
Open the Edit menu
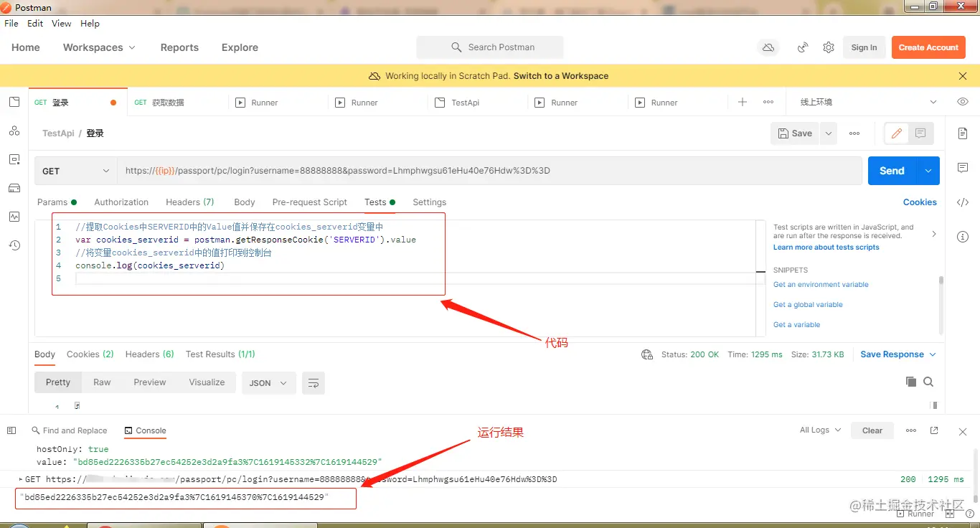coord(35,23)
